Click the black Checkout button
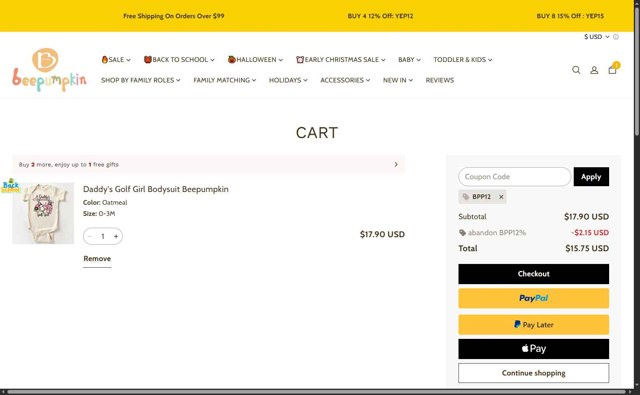This screenshot has height=395, width=640. point(533,274)
